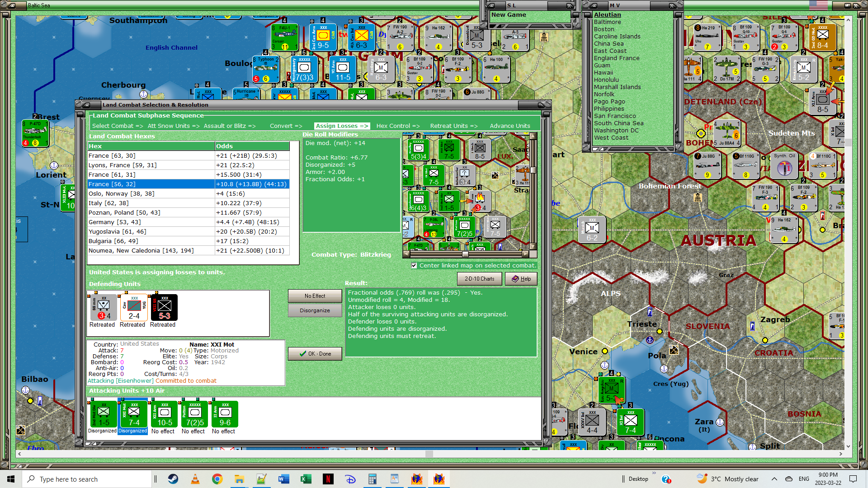The width and height of the screenshot is (868, 488).
Task: Mark unit as No Effect
Action: pos(315,296)
